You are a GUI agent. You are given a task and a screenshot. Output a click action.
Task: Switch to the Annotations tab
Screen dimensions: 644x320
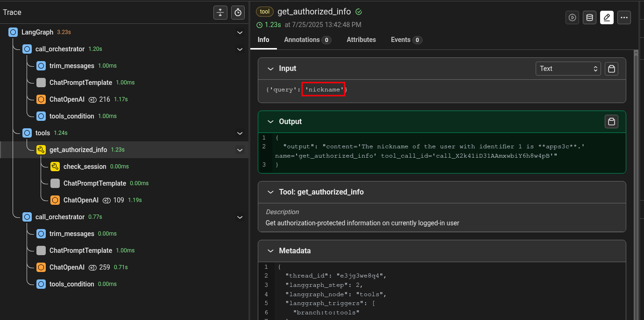click(307, 40)
